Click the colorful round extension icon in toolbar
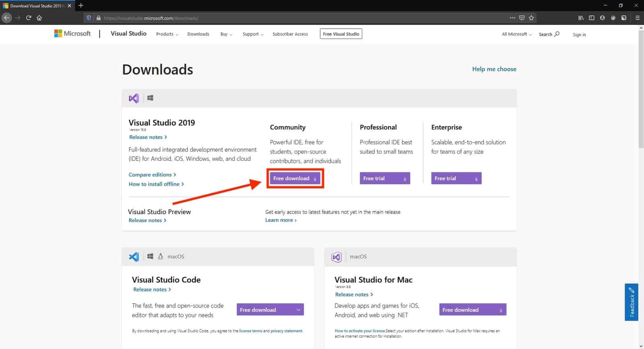The width and height of the screenshot is (644, 349). click(613, 18)
